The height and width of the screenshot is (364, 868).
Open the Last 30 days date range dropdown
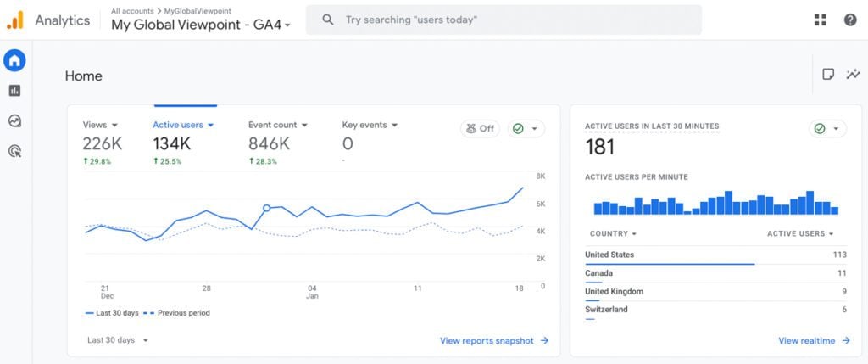[118, 340]
